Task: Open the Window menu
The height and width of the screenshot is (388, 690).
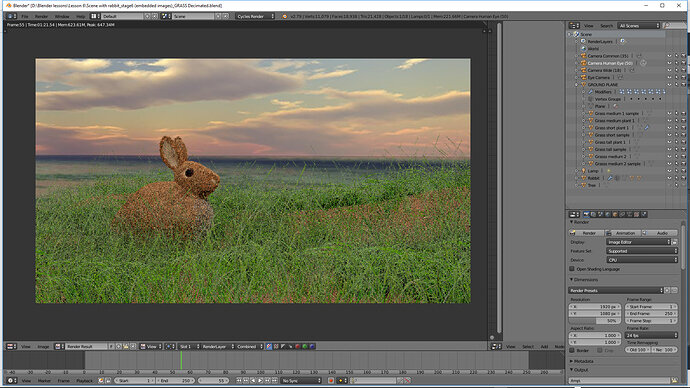Action: coord(62,16)
